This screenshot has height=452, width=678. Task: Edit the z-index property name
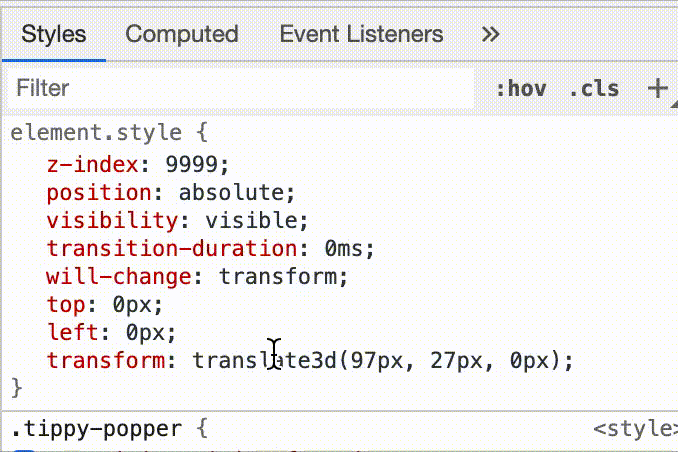coord(93,164)
